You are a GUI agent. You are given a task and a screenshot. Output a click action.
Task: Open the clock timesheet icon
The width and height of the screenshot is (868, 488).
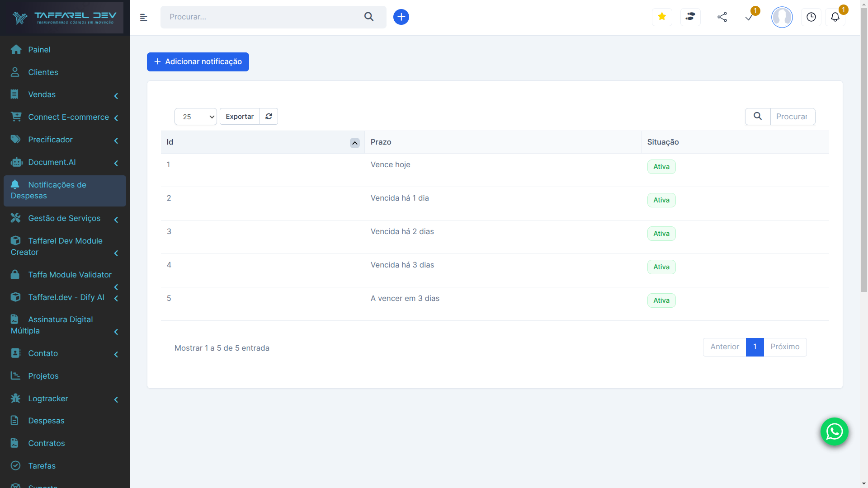[x=811, y=17]
